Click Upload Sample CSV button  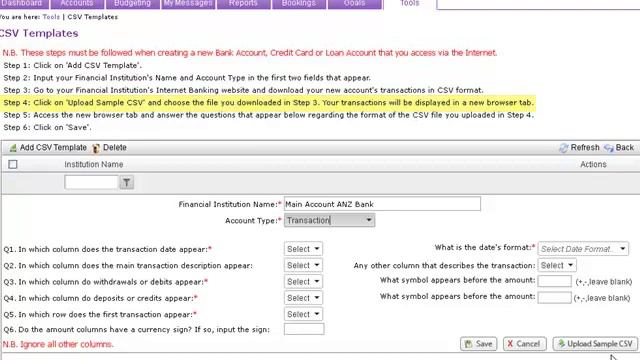[595, 344]
